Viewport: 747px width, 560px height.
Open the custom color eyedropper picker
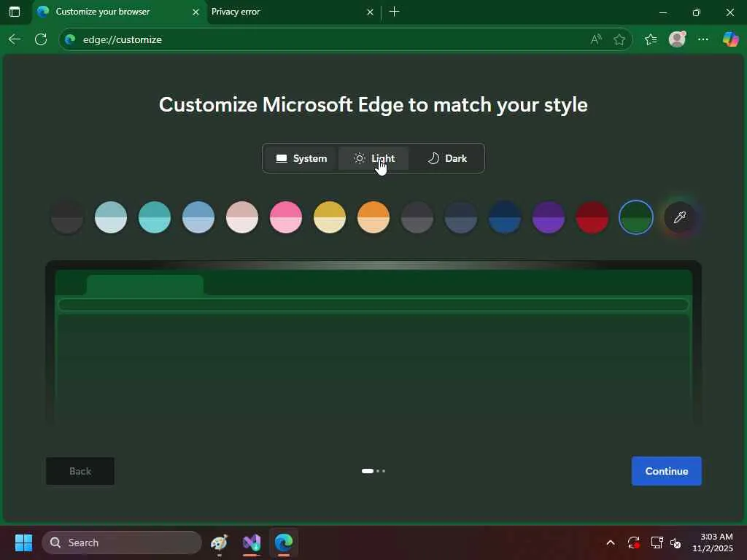click(x=680, y=217)
